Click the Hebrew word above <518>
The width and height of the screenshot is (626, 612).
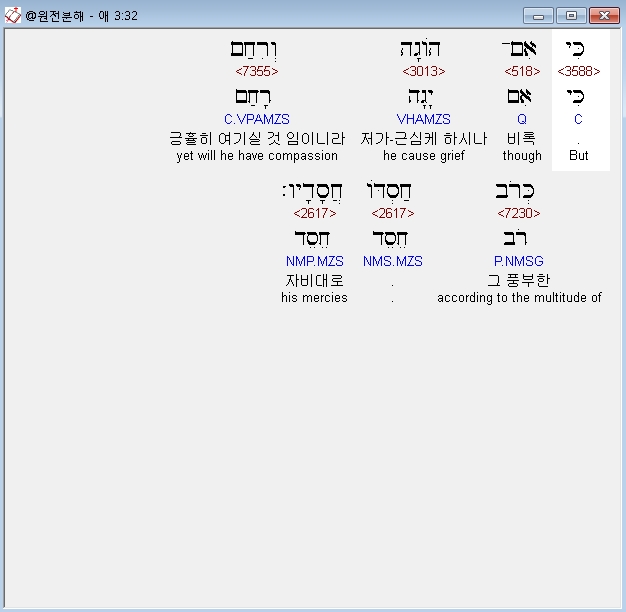coord(519,49)
